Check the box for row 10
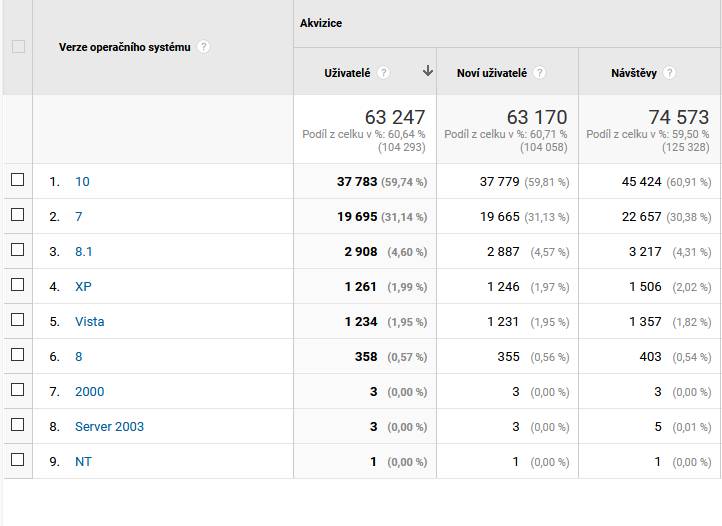 [x=17, y=180]
